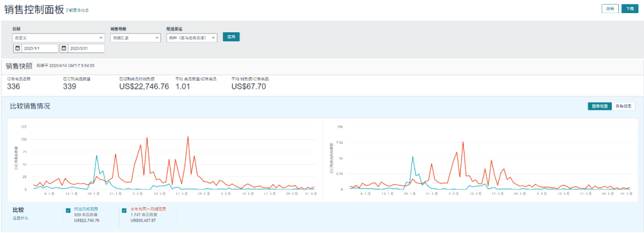Click the 336 total order items value
The width and height of the screenshot is (644, 233).
tap(14, 87)
